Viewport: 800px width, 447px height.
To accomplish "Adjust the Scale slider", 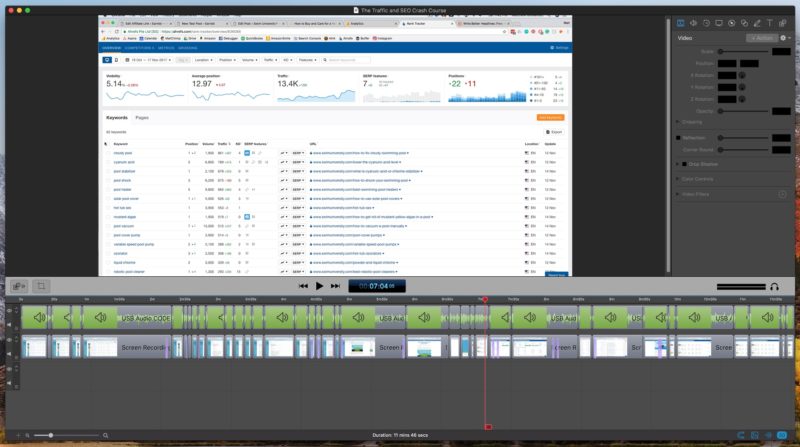I will coord(743,52).
